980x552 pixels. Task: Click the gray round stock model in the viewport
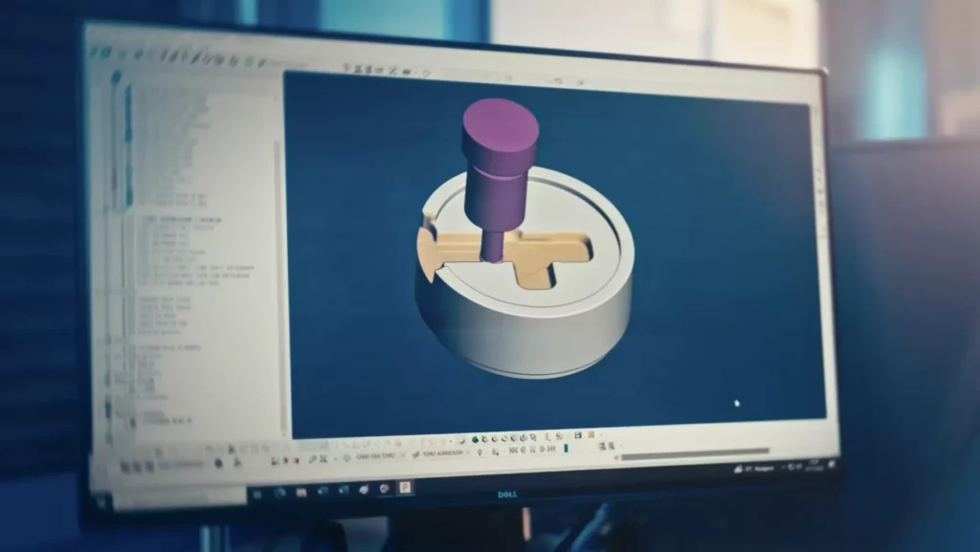536,325
